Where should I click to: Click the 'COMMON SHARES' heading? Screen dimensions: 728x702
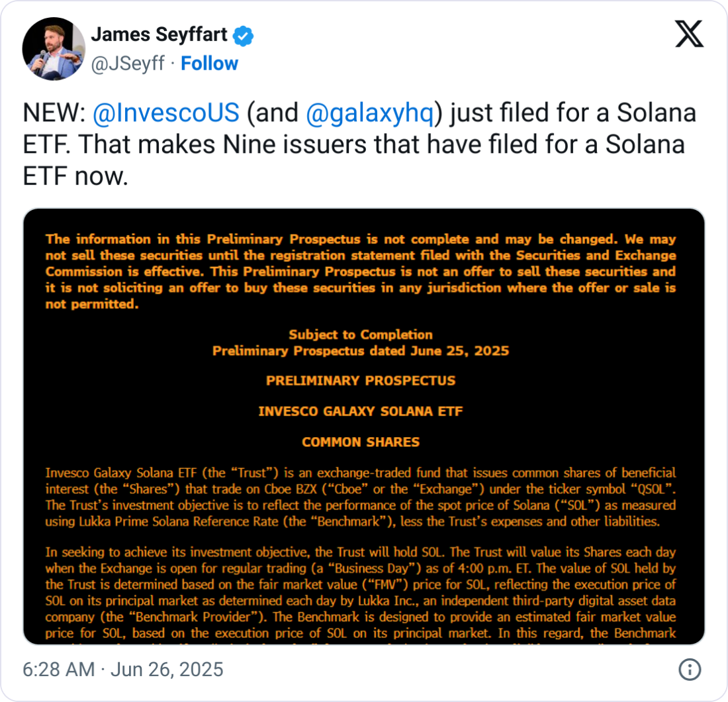[x=361, y=442]
